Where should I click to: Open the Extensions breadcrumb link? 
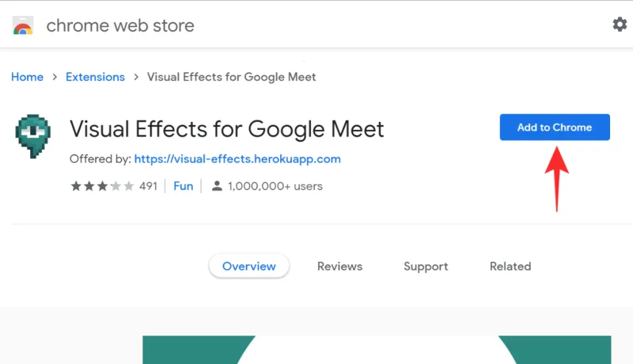coord(95,77)
